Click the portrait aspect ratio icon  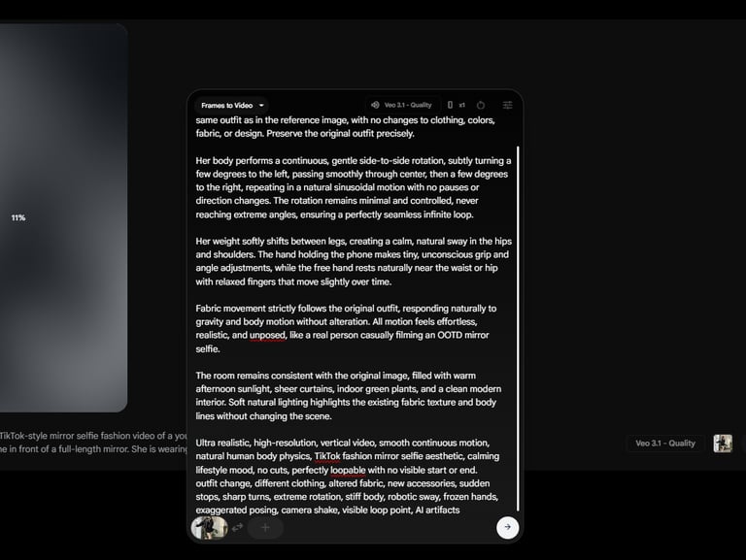click(x=450, y=105)
